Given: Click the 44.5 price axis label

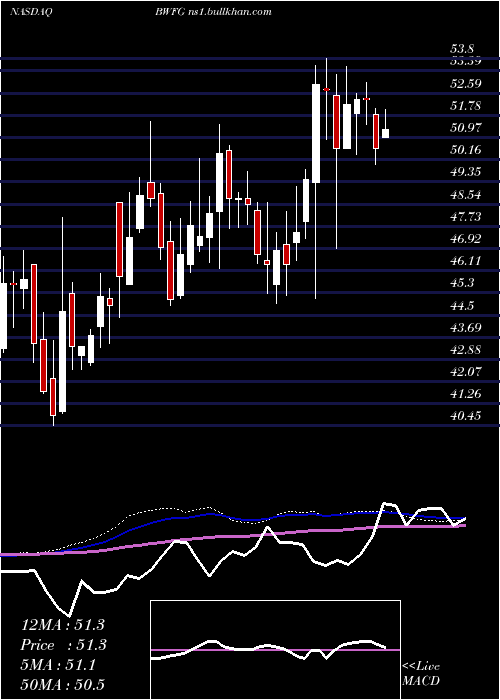Looking at the screenshot, I should pos(462,306).
